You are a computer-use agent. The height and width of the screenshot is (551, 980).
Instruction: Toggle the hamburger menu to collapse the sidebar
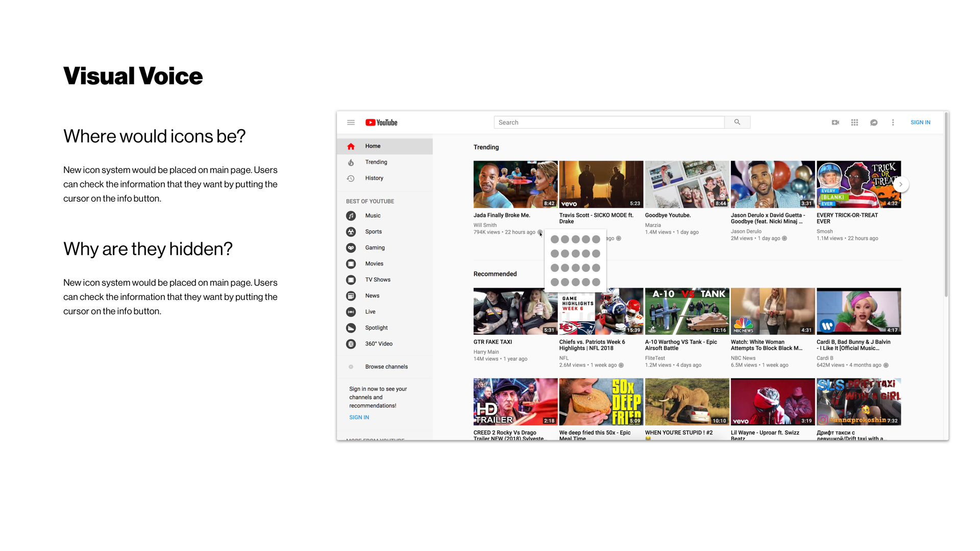coord(351,122)
